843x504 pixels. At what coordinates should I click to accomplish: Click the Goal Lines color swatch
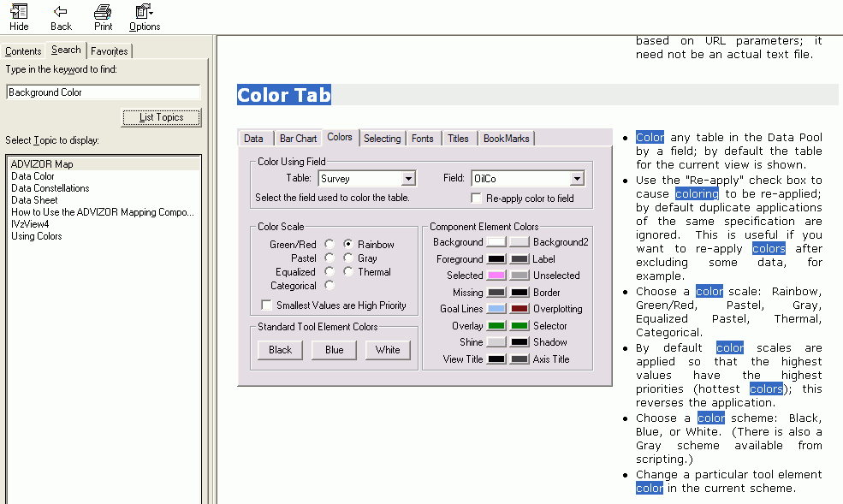tap(496, 309)
